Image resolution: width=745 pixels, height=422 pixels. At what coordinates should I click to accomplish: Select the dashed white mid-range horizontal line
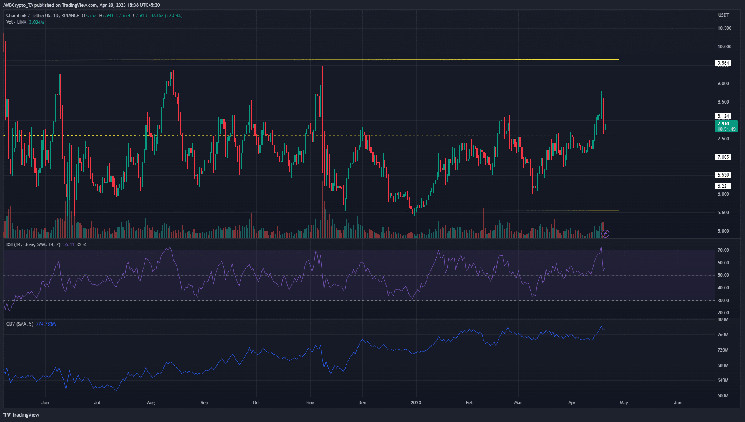click(x=250, y=134)
